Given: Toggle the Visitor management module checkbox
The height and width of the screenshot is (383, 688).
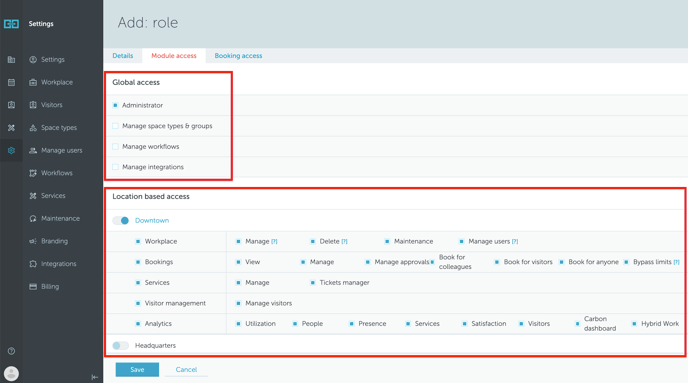Looking at the screenshot, I should pyautogui.click(x=138, y=303).
